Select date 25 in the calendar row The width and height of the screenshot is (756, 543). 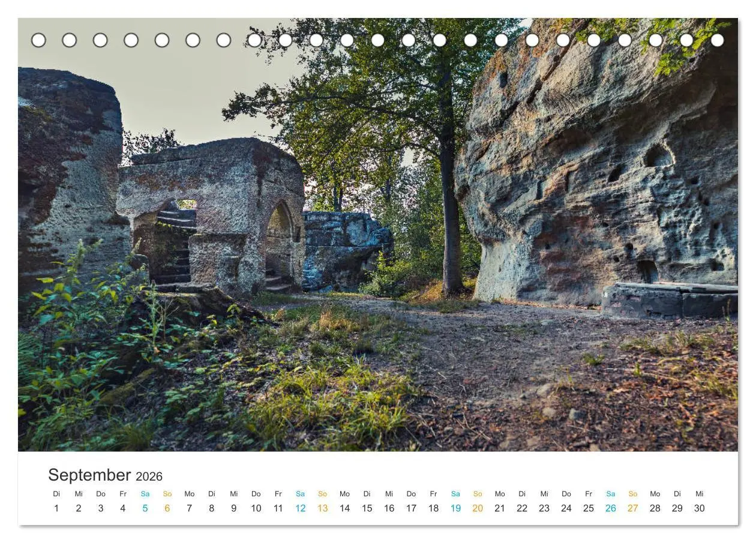coord(589,508)
